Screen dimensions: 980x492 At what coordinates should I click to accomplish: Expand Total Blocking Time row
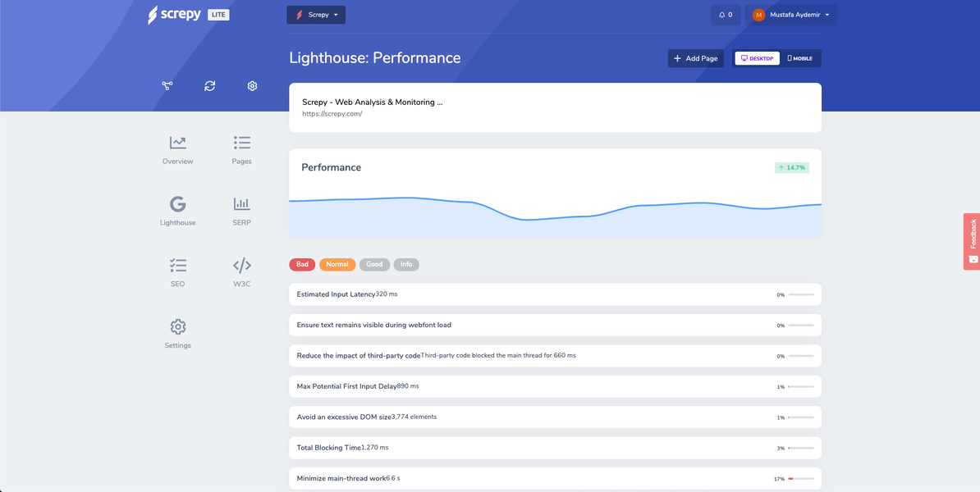point(555,448)
